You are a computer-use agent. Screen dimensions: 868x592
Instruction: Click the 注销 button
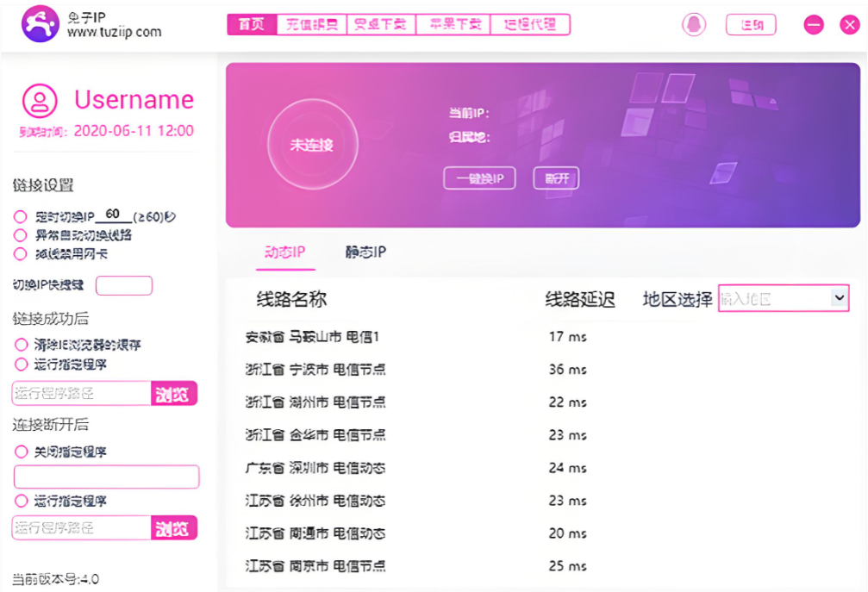[751, 25]
